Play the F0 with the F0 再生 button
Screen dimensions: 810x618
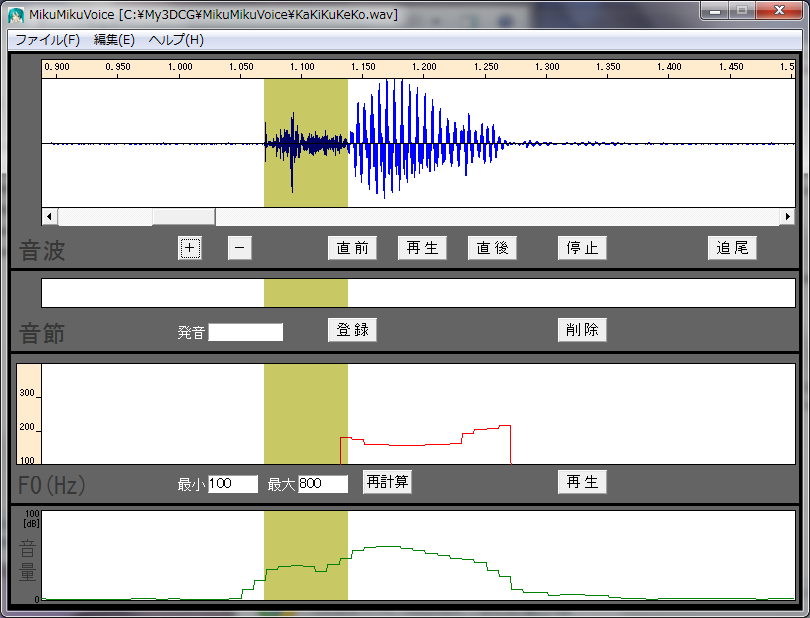coord(582,482)
